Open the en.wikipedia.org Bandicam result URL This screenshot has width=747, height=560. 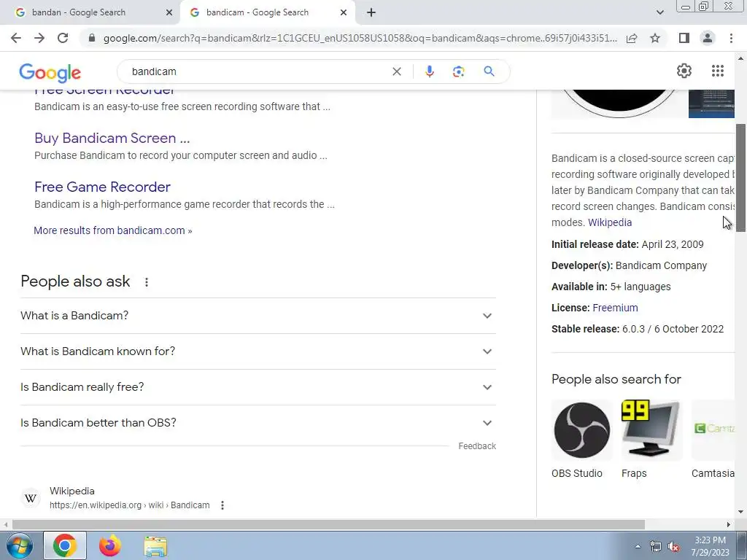[x=130, y=505]
